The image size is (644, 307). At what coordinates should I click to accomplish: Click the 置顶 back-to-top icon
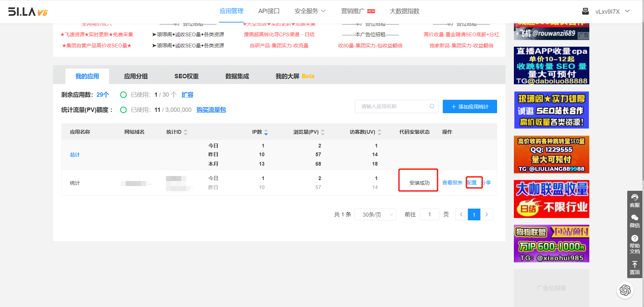pyautogui.click(x=635, y=268)
